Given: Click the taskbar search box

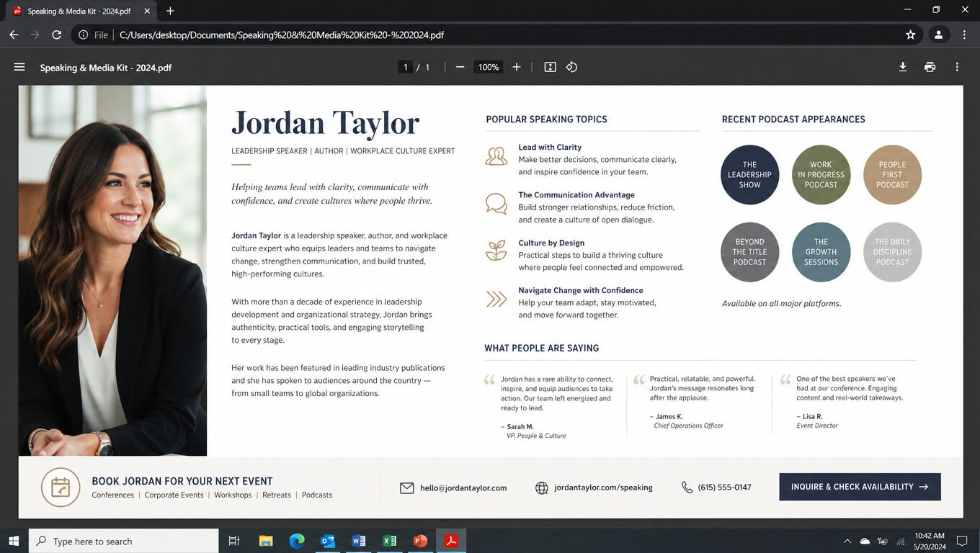Looking at the screenshot, I should 123,541.
